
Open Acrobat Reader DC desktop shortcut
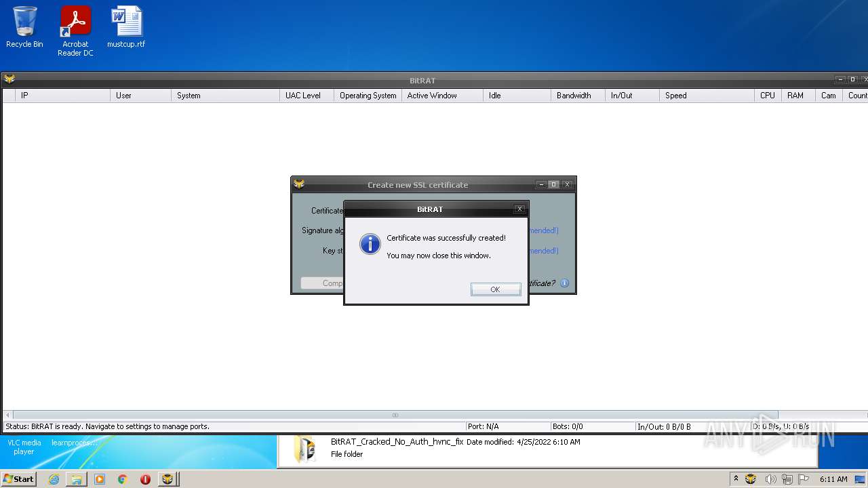(x=75, y=31)
